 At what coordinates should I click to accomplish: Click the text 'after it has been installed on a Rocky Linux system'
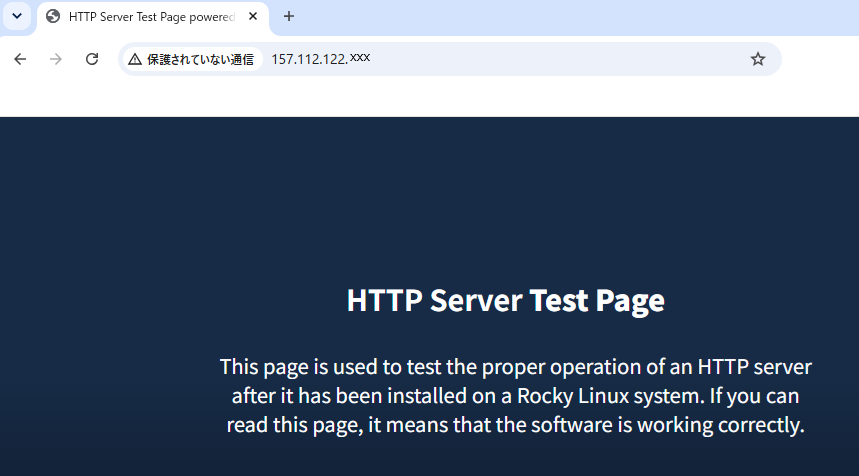tap(467, 396)
